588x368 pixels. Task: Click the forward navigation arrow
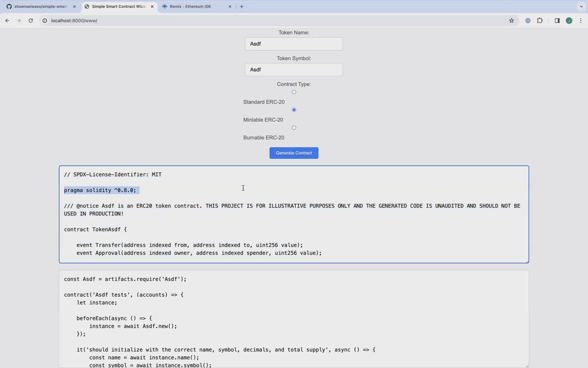(19, 20)
